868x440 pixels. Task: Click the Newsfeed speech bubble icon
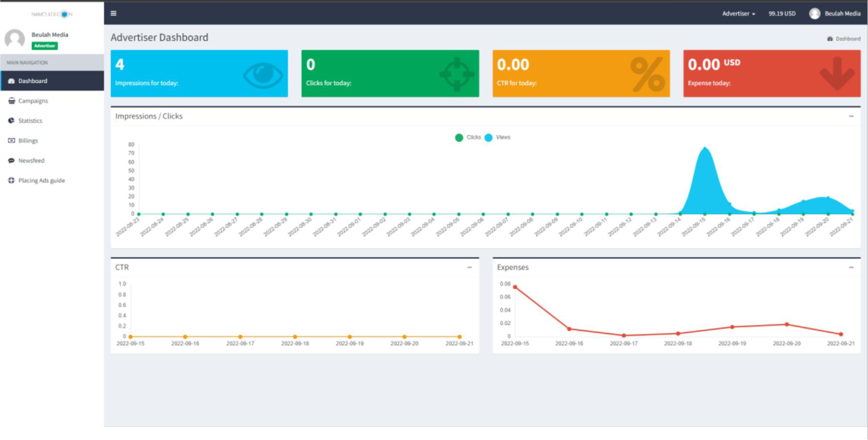(11, 161)
